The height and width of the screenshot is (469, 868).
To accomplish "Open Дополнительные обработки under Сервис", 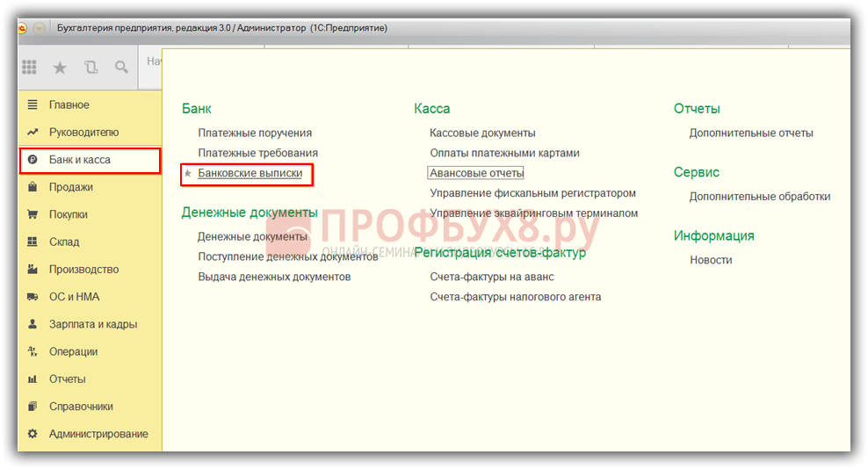I will [x=760, y=197].
